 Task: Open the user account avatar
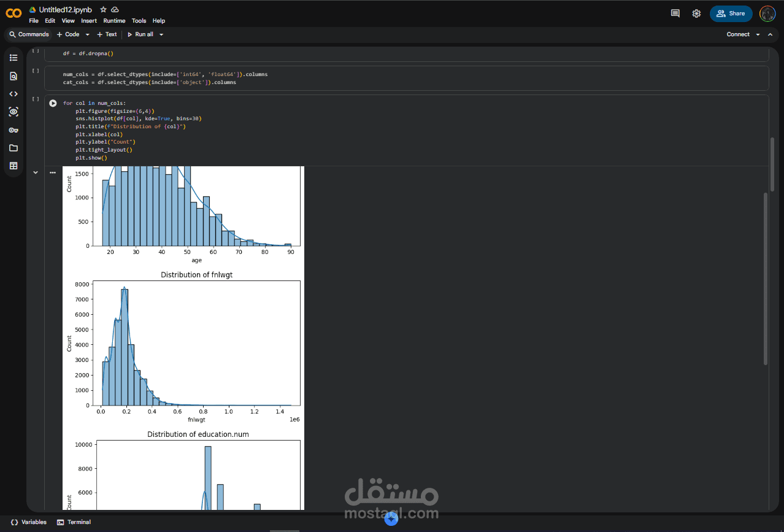[767, 13]
